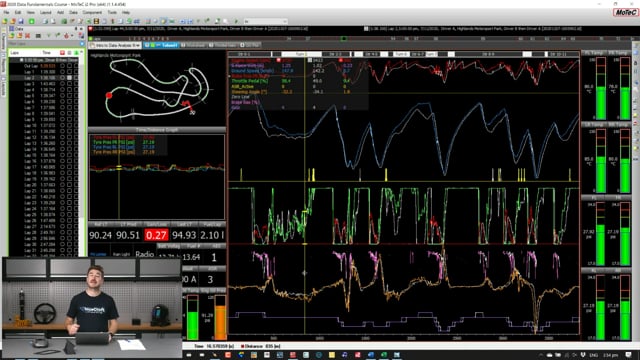Click the Lap column header
The height and width of the screenshot is (360, 640).
coord(15,53)
